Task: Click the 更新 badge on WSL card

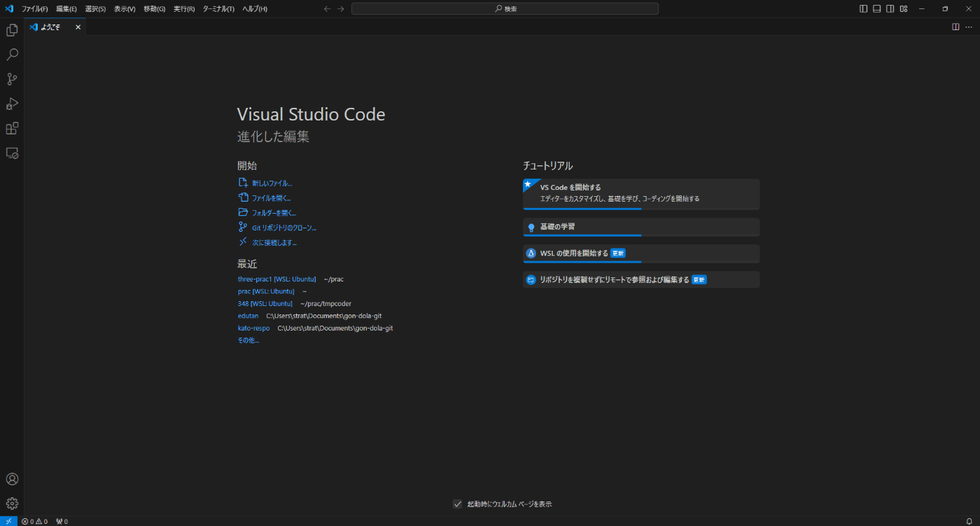Action: (617, 253)
